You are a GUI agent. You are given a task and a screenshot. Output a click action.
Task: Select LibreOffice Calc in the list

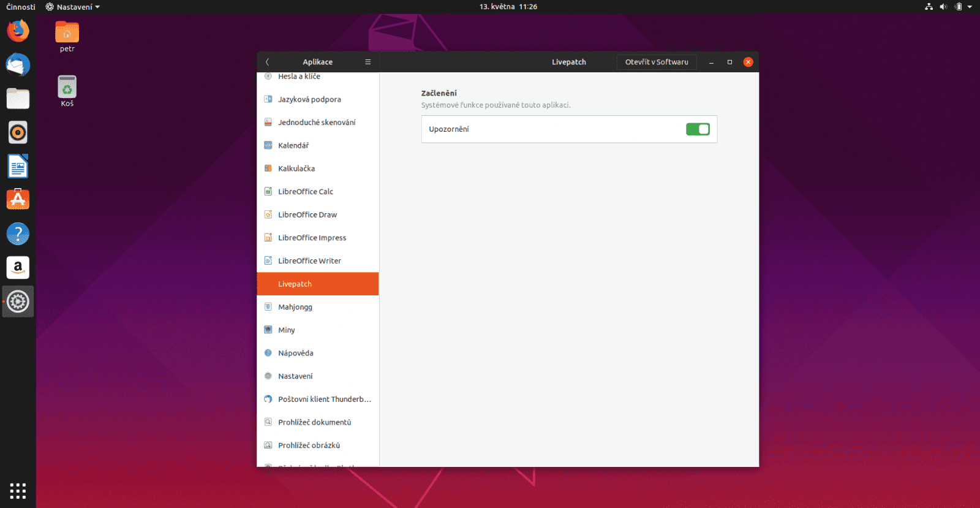click(x=318, y=192)
